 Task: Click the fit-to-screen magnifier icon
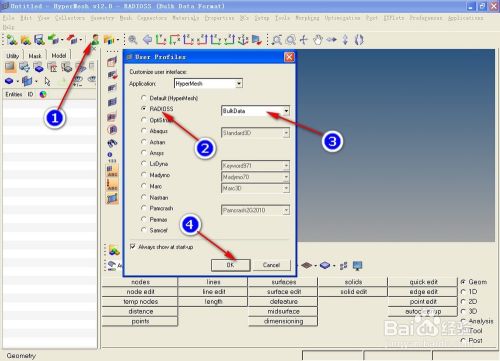pyautogui.click(x=277, y=40)
